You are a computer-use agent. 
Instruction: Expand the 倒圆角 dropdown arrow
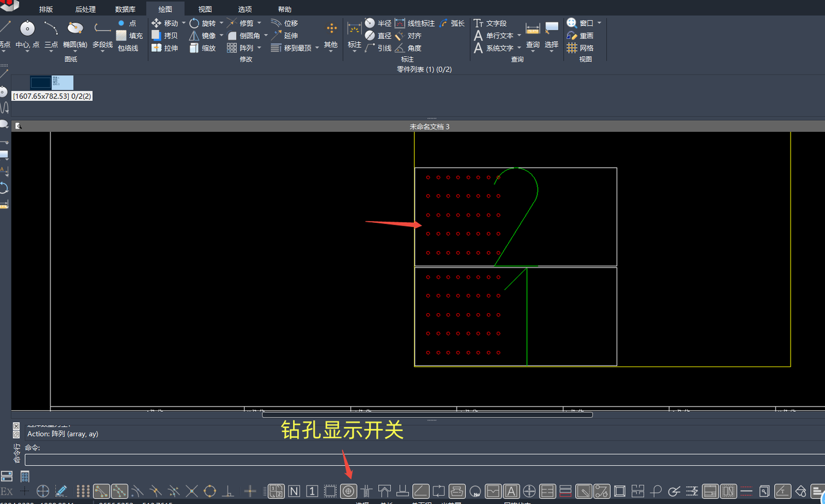tap(266, 36)
